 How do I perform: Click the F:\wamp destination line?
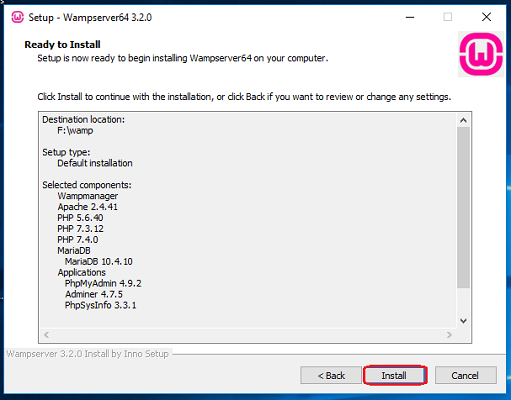[75, 130]
